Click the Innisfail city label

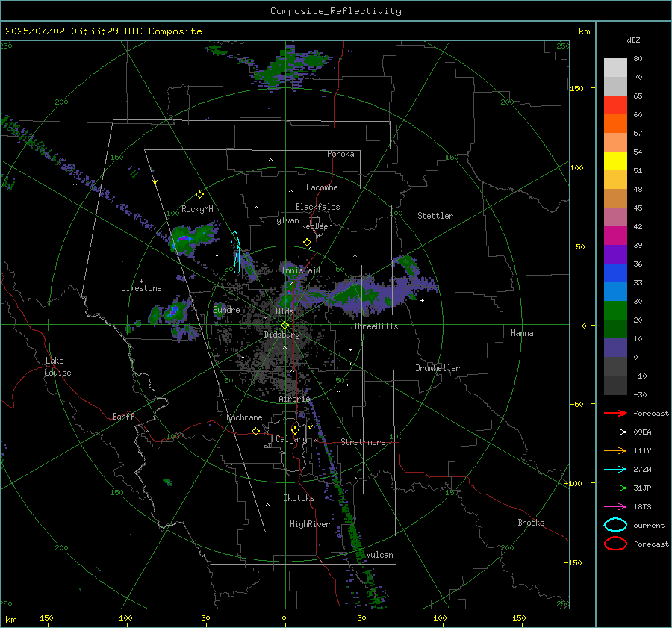click(x=301, y=270)
